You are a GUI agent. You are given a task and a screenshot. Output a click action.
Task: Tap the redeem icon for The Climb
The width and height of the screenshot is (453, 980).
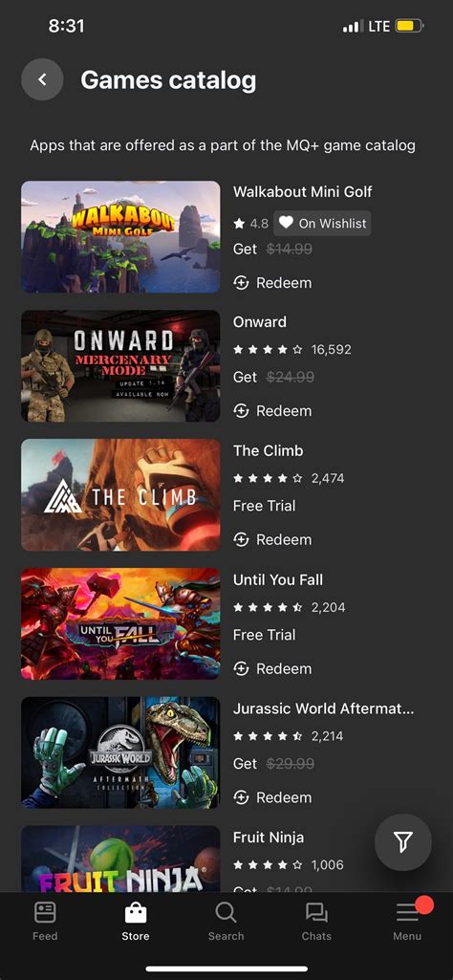(241, 539)
